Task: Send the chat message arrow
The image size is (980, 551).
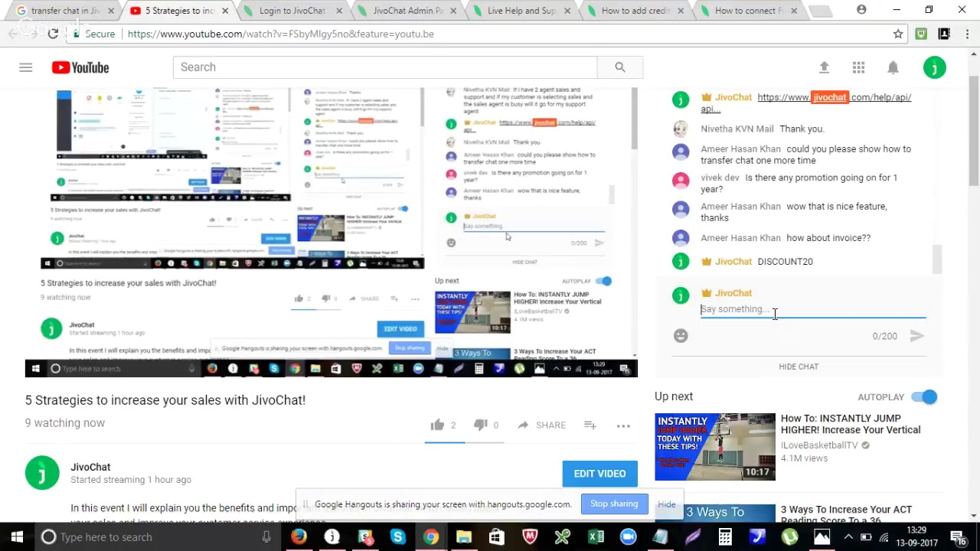Action: [916, 336]
